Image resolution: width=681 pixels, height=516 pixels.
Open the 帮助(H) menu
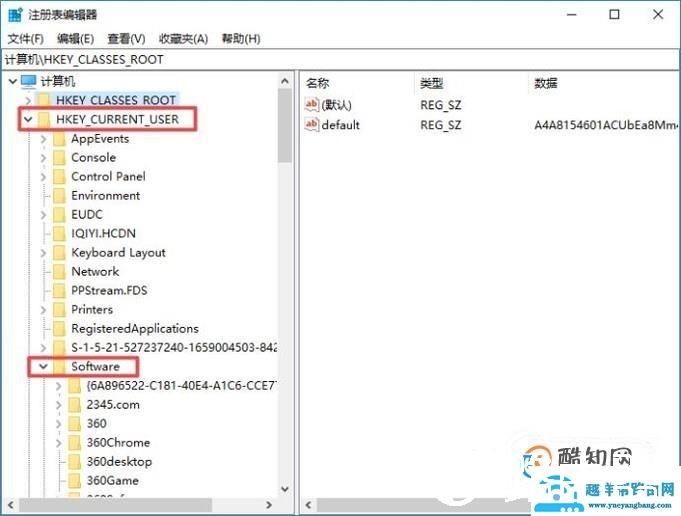[x=241, y=39]
